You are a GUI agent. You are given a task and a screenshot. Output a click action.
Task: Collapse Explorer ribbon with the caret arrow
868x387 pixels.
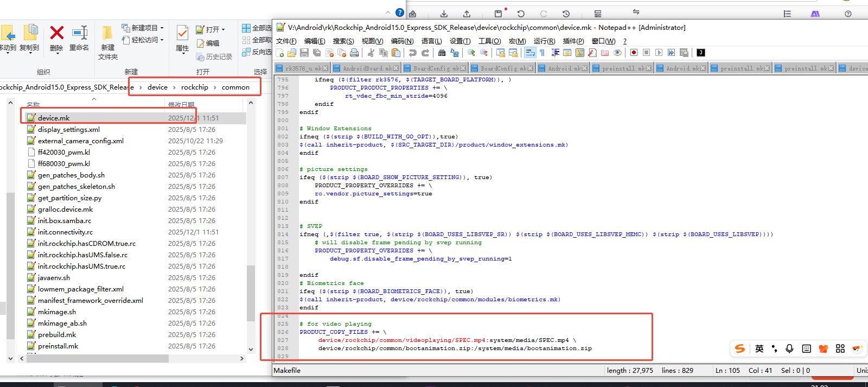click(x=387, y=12)
